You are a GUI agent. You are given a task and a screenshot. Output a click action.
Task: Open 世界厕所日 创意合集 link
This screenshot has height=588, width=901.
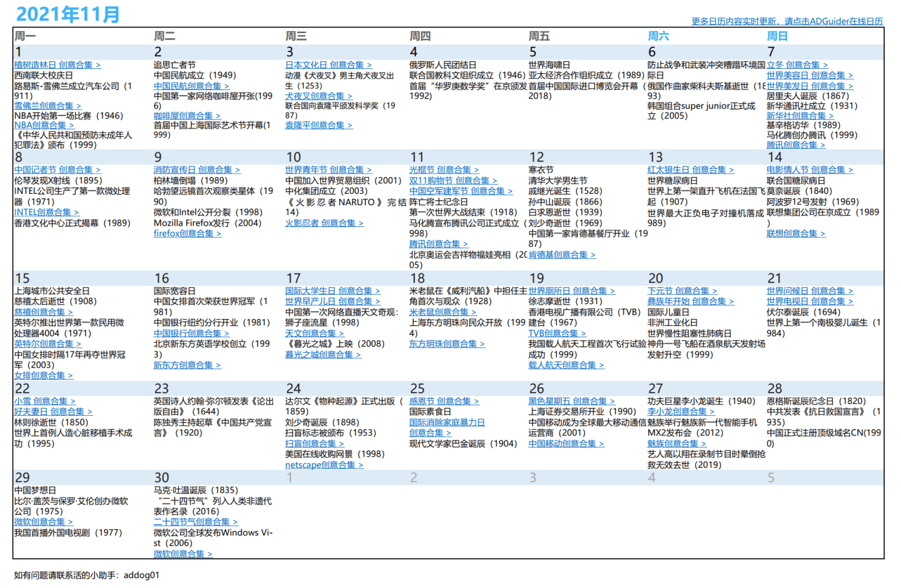click(571, 291)
